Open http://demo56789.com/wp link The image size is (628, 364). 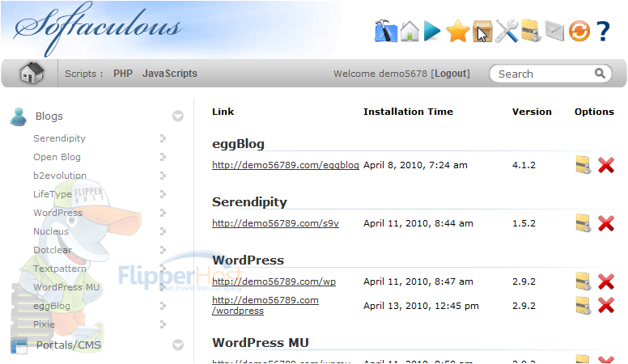click(274, 281)
